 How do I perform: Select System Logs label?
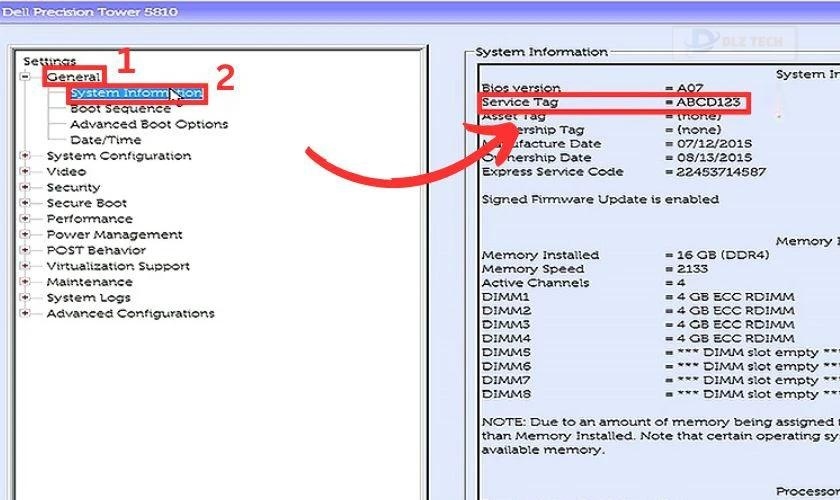(x=88, y=297)
